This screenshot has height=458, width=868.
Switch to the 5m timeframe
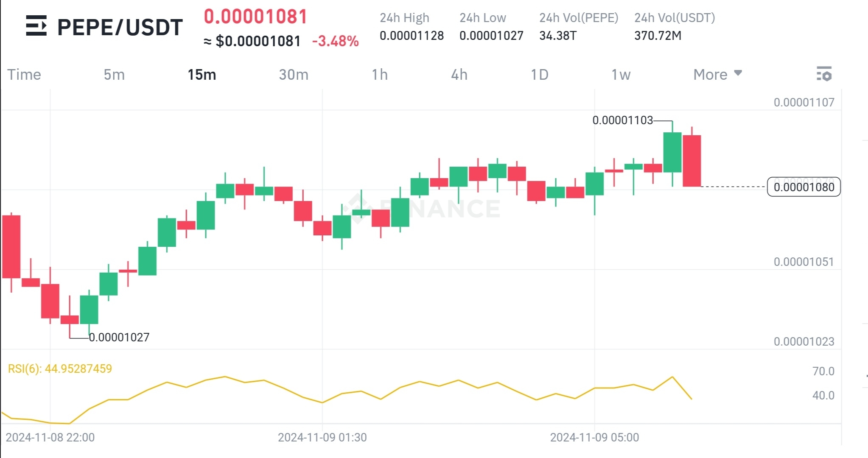pyautogui.click(x=114, y=74)
